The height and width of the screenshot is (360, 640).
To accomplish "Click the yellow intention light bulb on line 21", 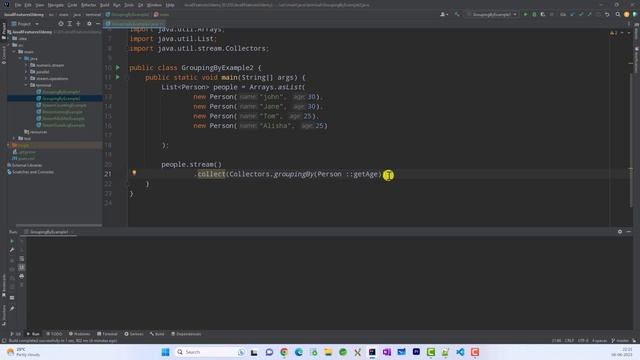I will [x=134, y=173].
